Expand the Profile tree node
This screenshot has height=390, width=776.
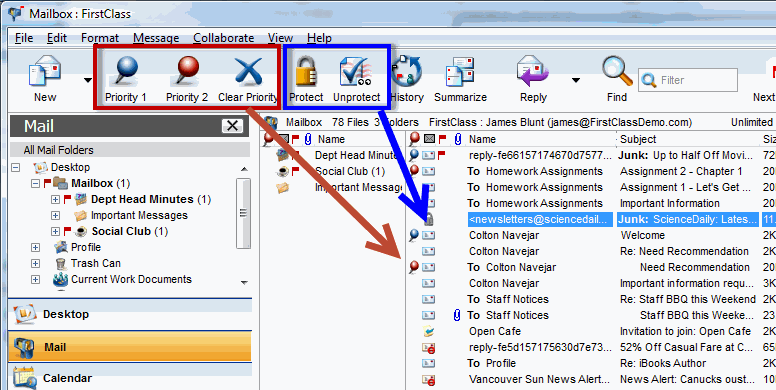point(35,247)
